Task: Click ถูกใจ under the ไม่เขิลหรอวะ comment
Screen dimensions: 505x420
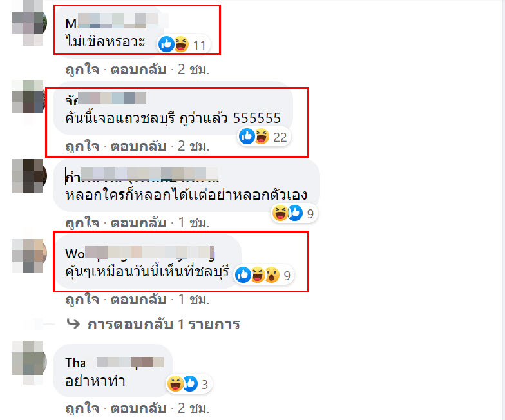Action: [x=82, y=70]
